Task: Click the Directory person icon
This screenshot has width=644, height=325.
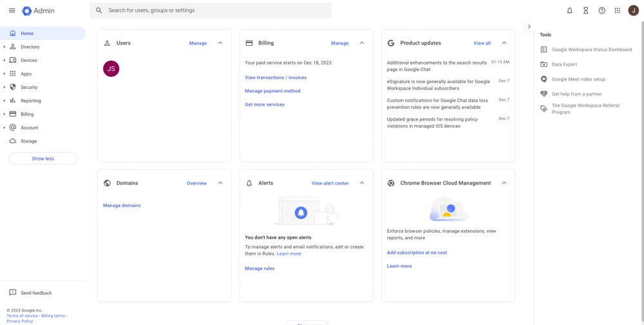Action: [13, 47]
